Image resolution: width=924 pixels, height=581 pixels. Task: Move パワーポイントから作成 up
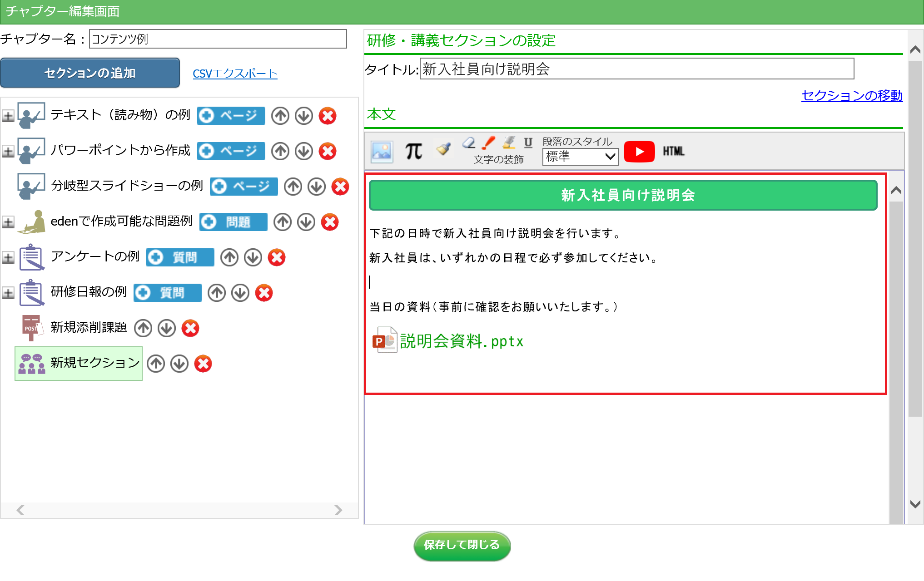pos(280,151)
